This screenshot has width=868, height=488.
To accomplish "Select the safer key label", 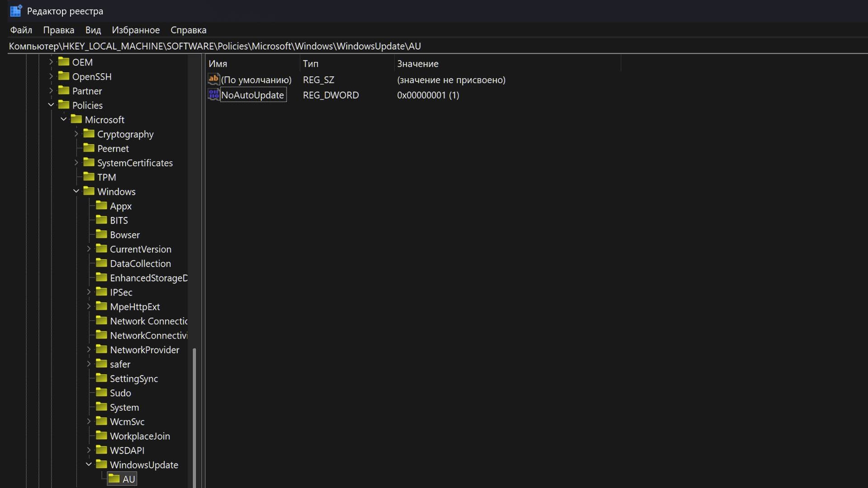I will pos(120,364).
